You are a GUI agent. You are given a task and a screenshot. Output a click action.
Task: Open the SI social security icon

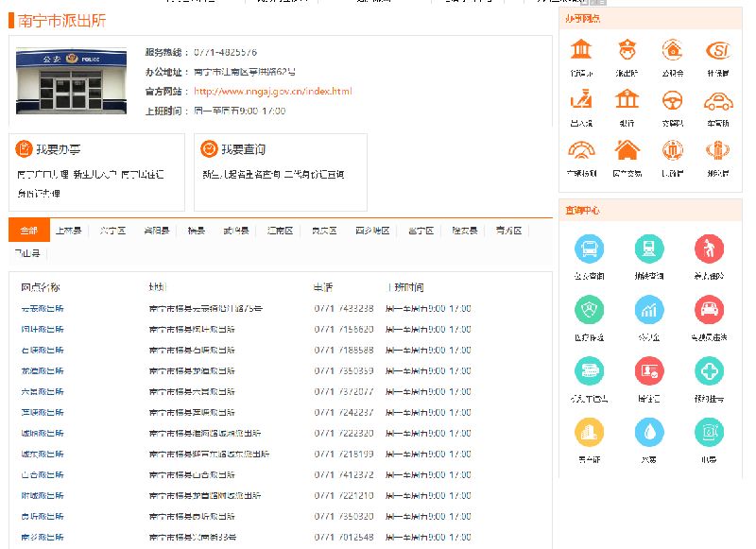point(718,50)
